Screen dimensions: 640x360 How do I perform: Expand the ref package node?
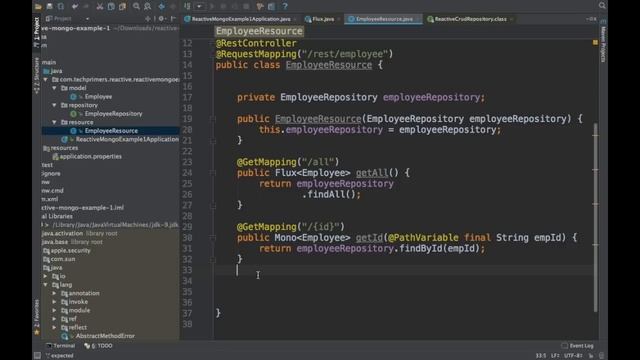coord(54,319)
